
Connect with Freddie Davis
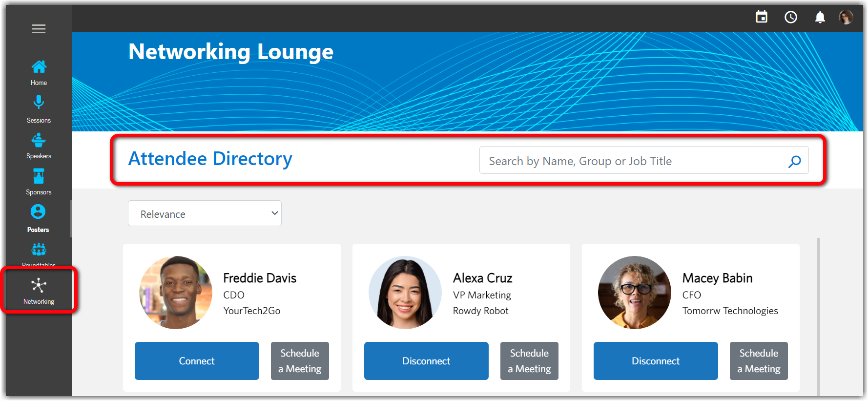click(x=197, y=361)
